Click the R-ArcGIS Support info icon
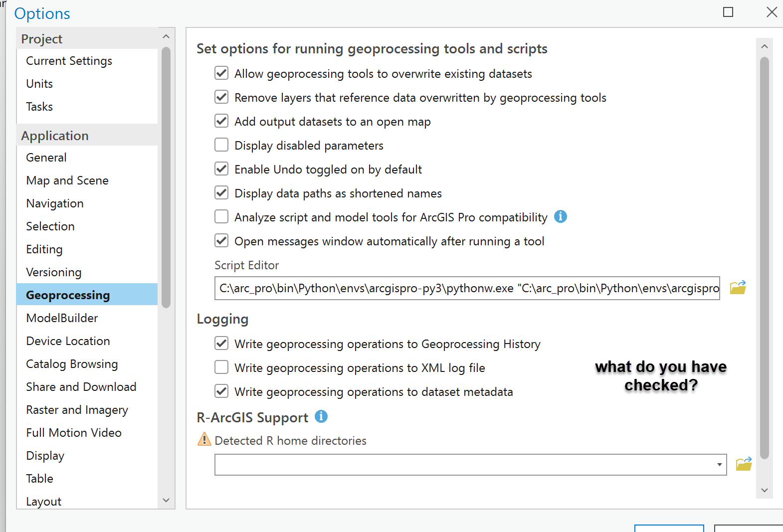783x532 pixels. pos(322,417)
